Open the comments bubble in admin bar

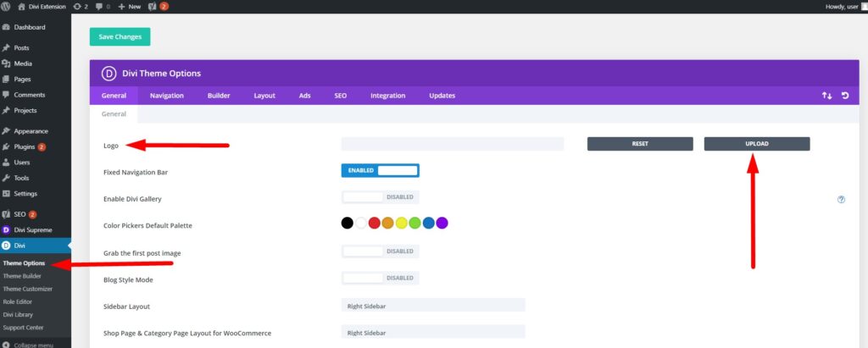[x=103, y=7]
